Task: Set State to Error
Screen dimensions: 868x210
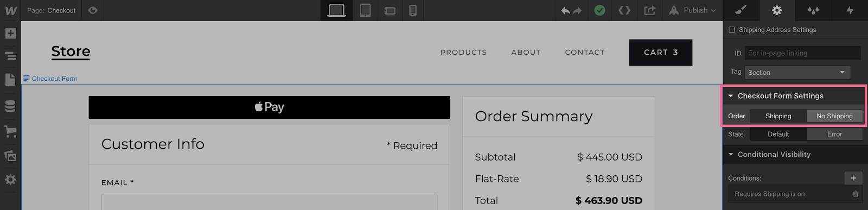Action: click(834, 134)
